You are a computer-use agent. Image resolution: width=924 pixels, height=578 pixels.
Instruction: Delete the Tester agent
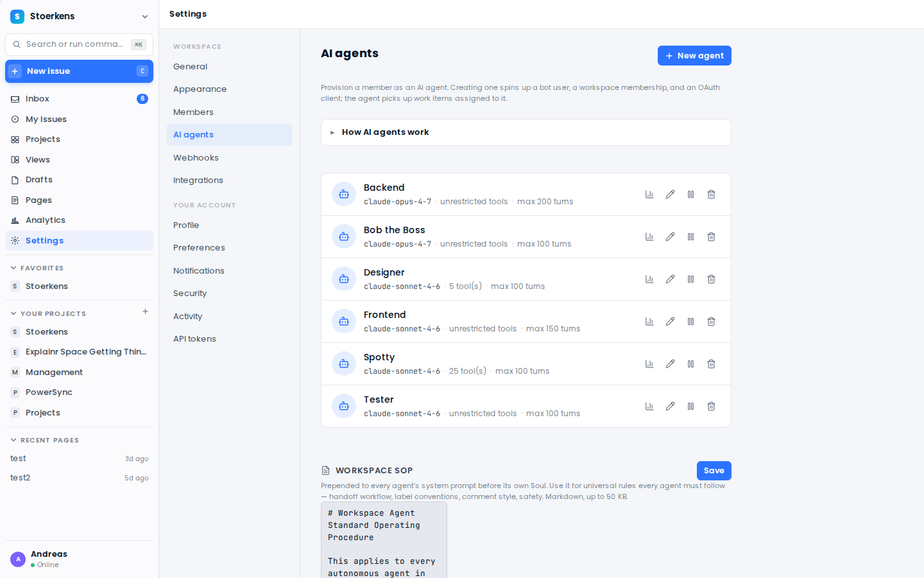[711, 407]
